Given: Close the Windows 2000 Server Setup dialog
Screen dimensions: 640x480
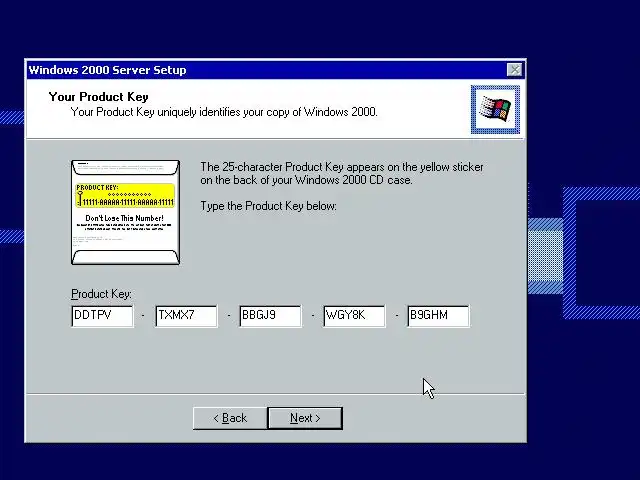Looking at the screenshot, I should pos(514,70).
